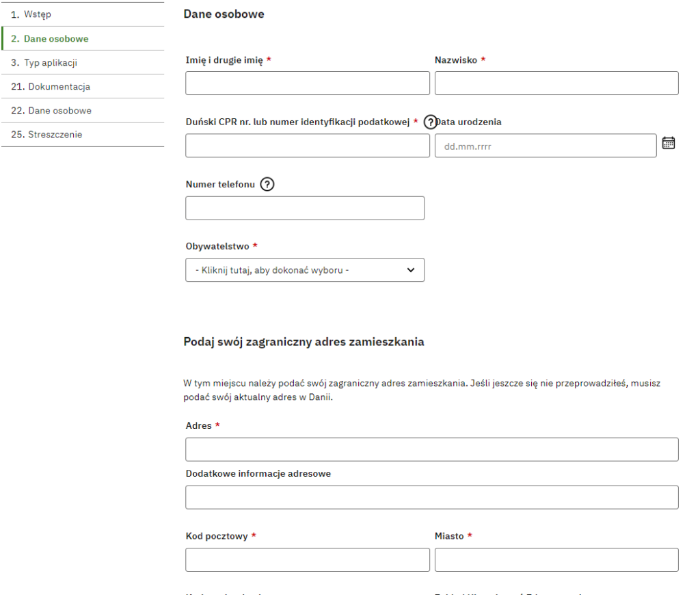
Task: Show help for Duński CPR nr. field
Action: tap(430, 122)
